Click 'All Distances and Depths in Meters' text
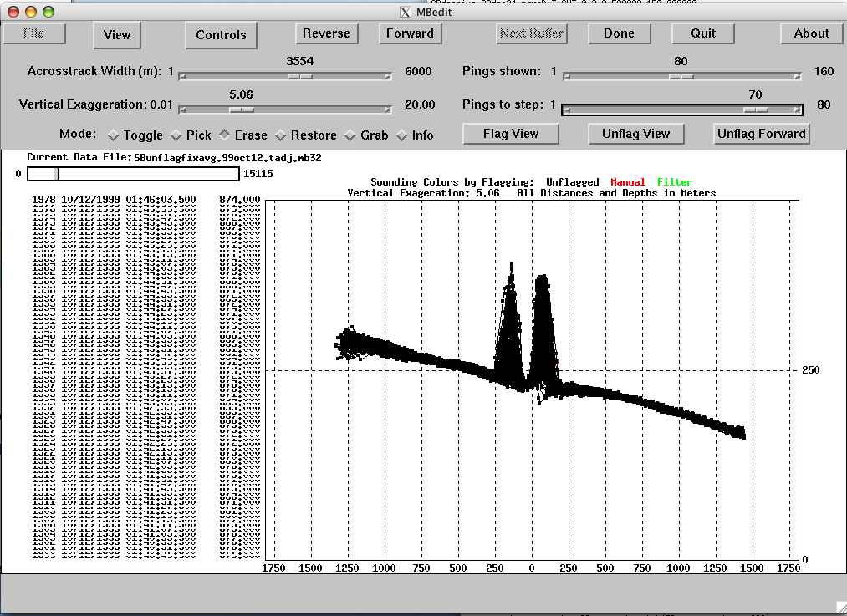The image size is (847, 616). pyautogui.click(x=616, y=193)
